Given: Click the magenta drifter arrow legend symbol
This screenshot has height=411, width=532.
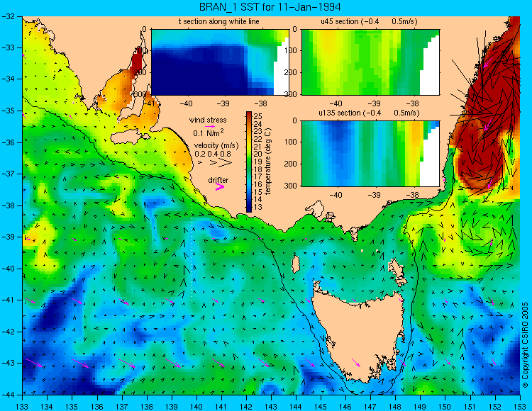Looking at the screenshot, I should [x=219, y=186].
